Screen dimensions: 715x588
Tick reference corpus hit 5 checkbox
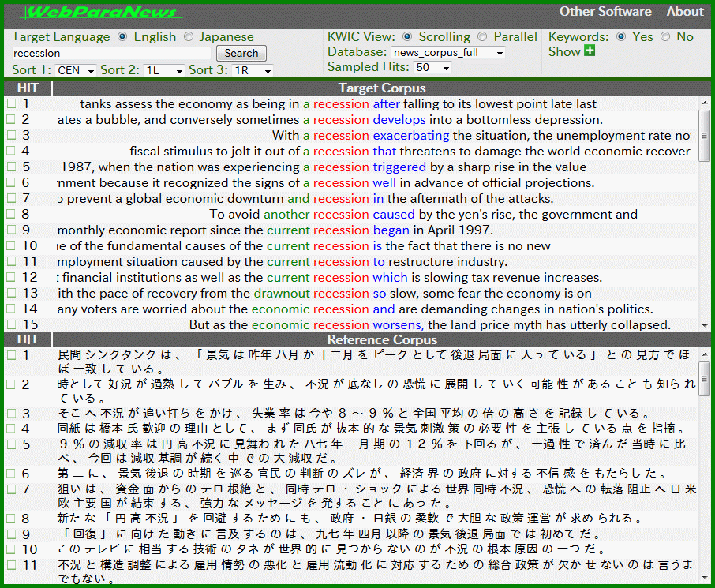tap(11, 444)
